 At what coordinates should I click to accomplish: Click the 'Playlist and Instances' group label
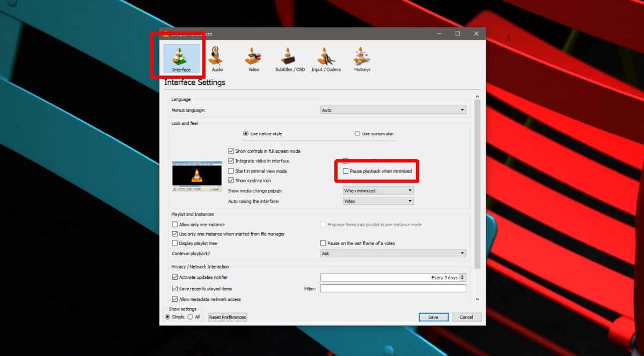click(192, 214)
